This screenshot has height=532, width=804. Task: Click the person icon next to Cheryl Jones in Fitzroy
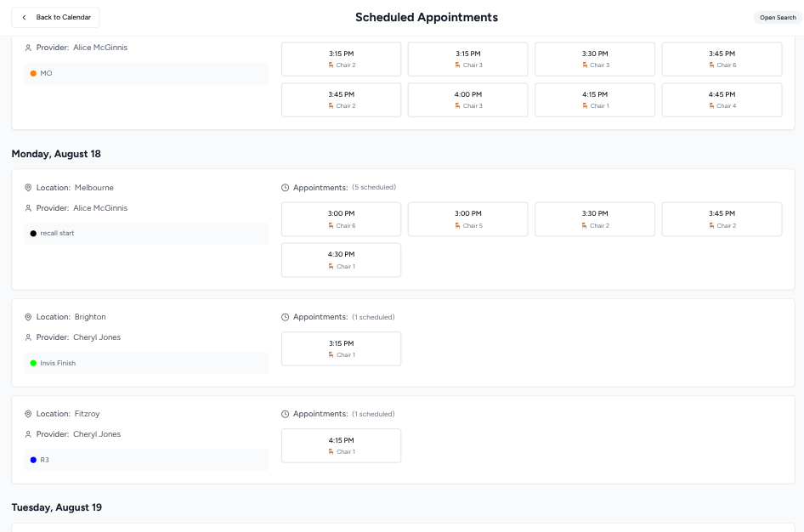coord(28,433)
